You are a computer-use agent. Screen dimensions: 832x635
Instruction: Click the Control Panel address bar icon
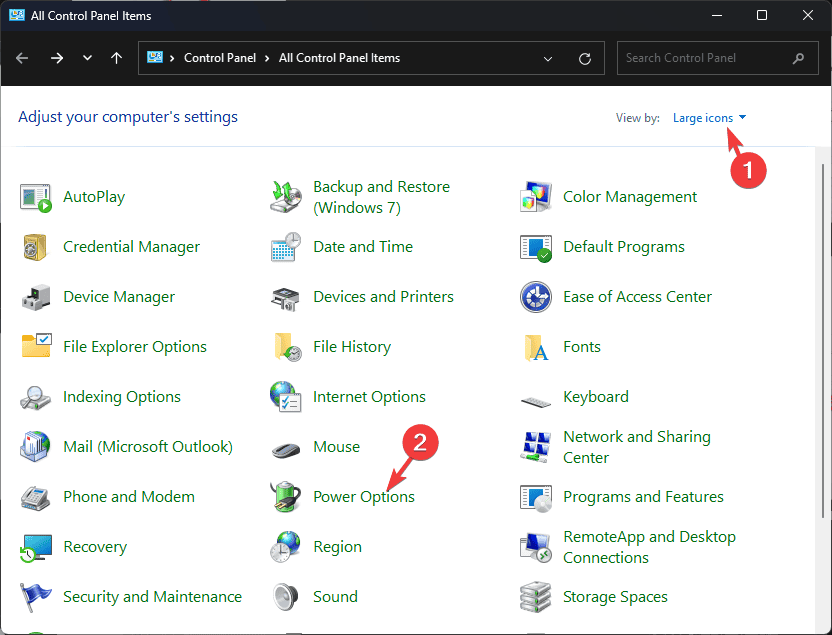coord(155,57)
